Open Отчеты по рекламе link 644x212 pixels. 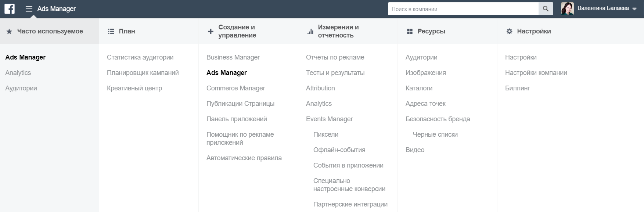click(x=335, y=57)
